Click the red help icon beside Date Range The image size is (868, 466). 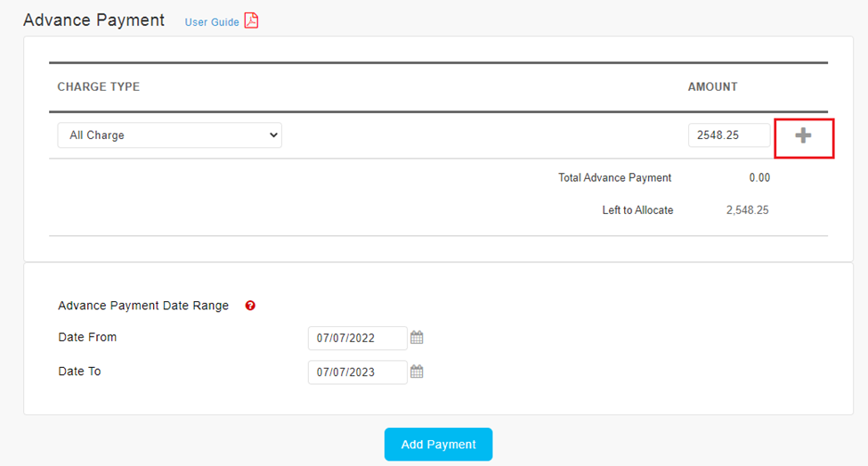pos(250,306)
